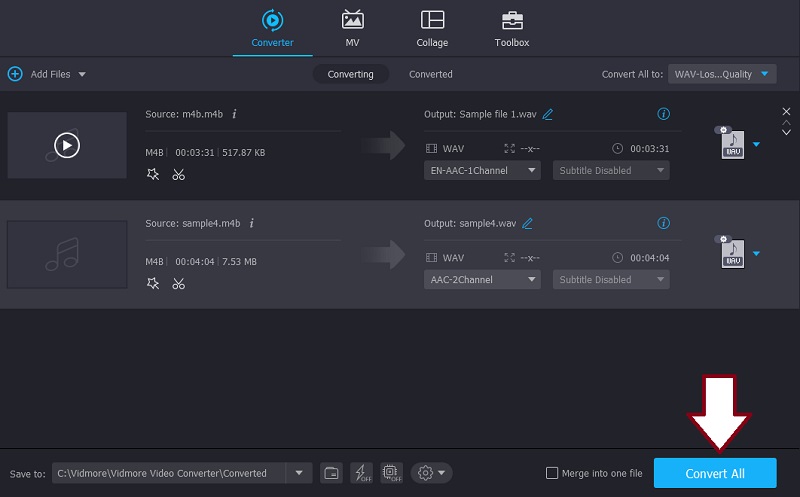Click the edit effects star icon for sample4.m4b
This screenshot has width=800, height=497.
(x=153, y=283)
